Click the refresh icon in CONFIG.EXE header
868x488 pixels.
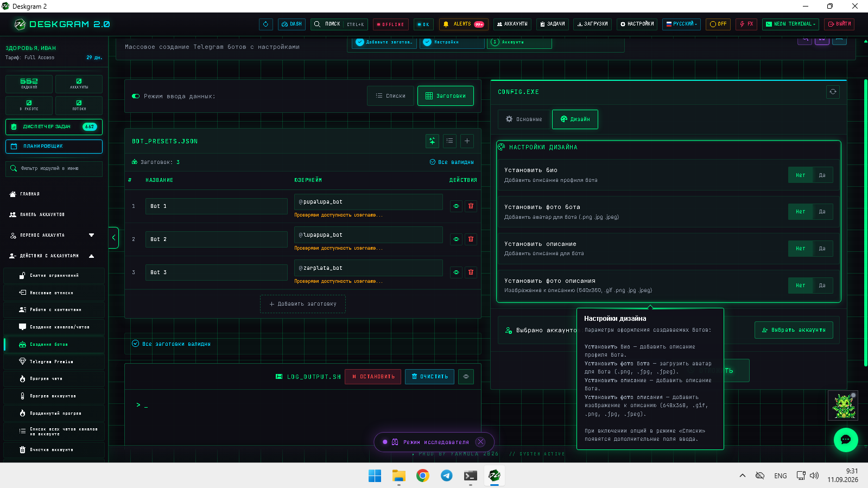tap(833, 92)
